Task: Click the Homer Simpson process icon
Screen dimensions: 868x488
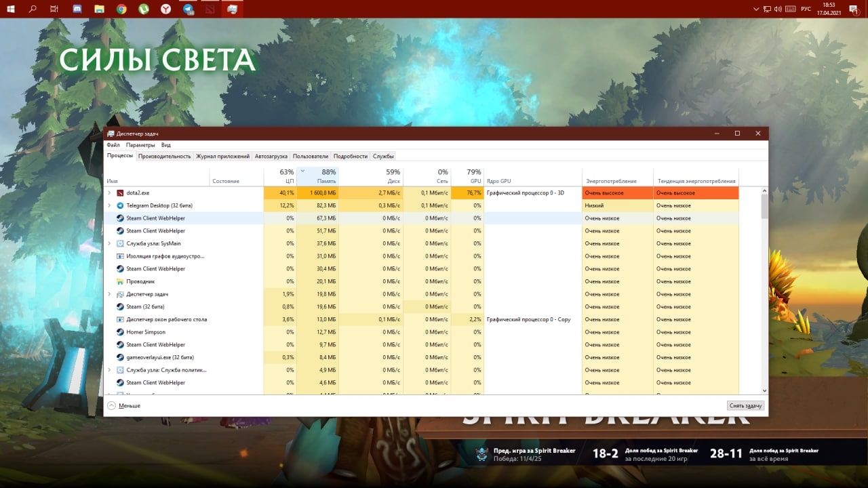Action: pos(120,332)
